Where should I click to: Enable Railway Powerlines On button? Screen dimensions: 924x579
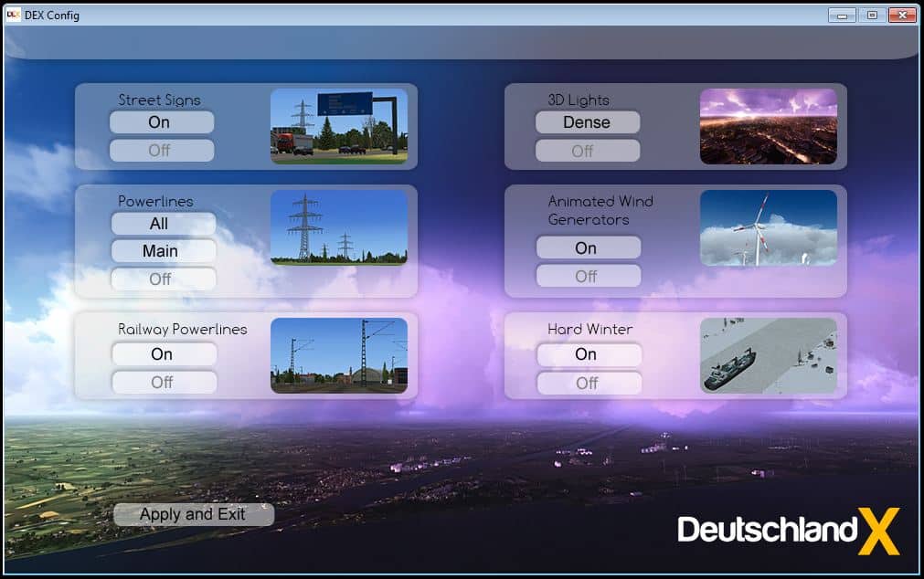[x=163, y=354]
